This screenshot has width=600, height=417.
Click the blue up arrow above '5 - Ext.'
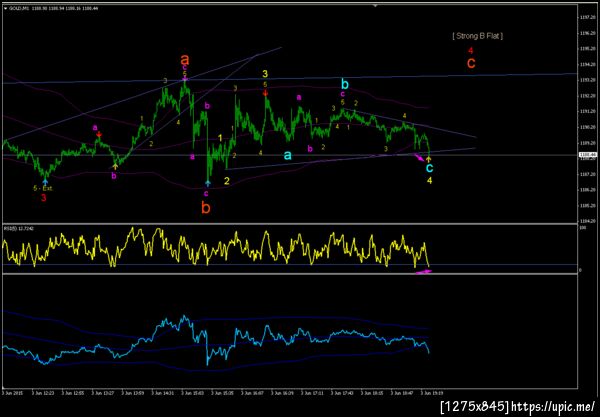(x=45, y=182)
